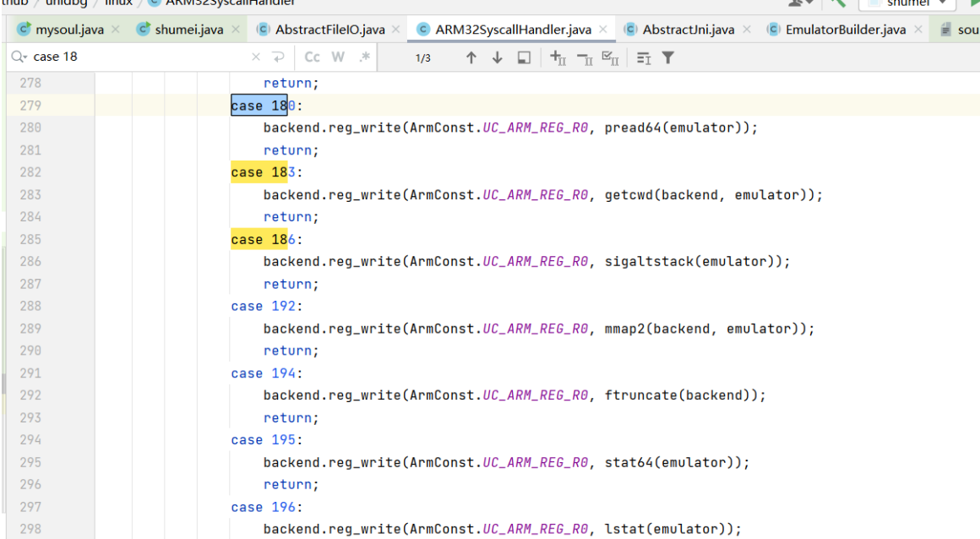The height and width of the screenshot is (539, 980).
Task: Open the search filter funnel icon
Action: click(668, 57)
